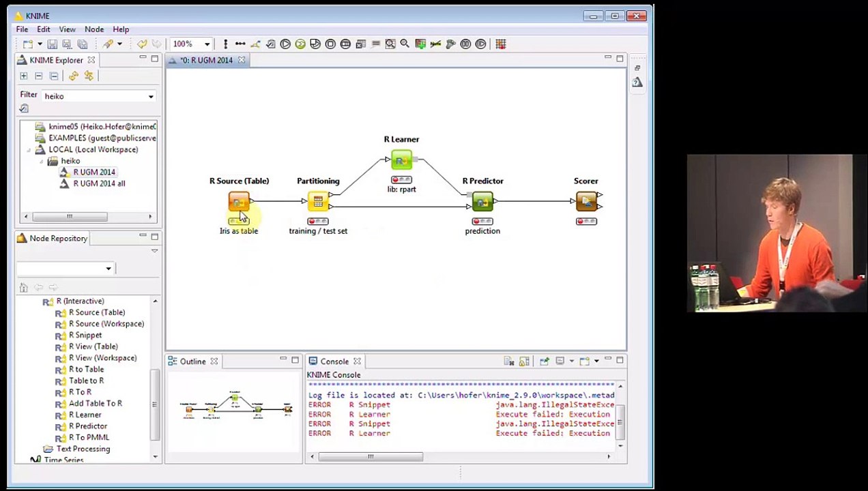This screenshot has width=868, height=491.
Task: Click the undo arrow toolbar icon
Action: (x=142, y=44)
